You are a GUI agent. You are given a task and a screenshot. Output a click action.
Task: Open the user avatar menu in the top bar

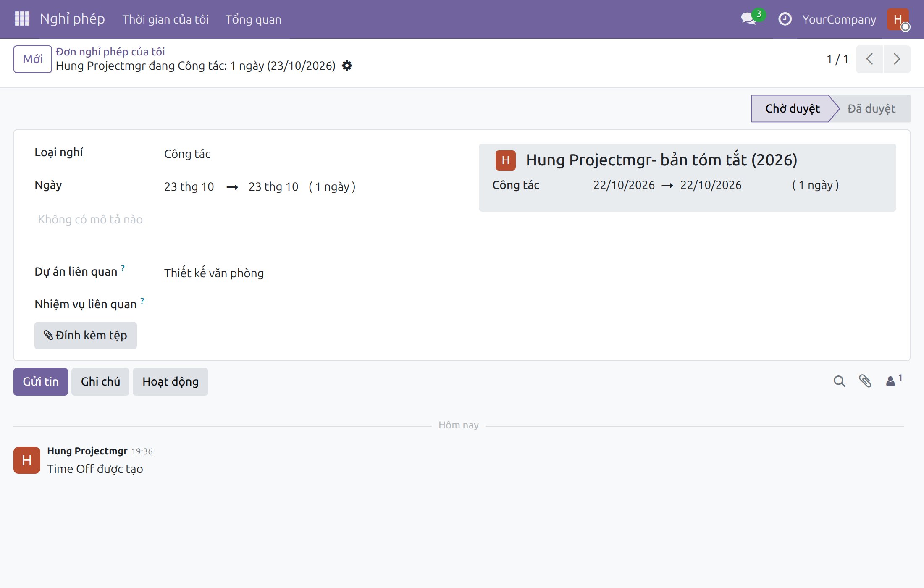[x=898, y=19]
